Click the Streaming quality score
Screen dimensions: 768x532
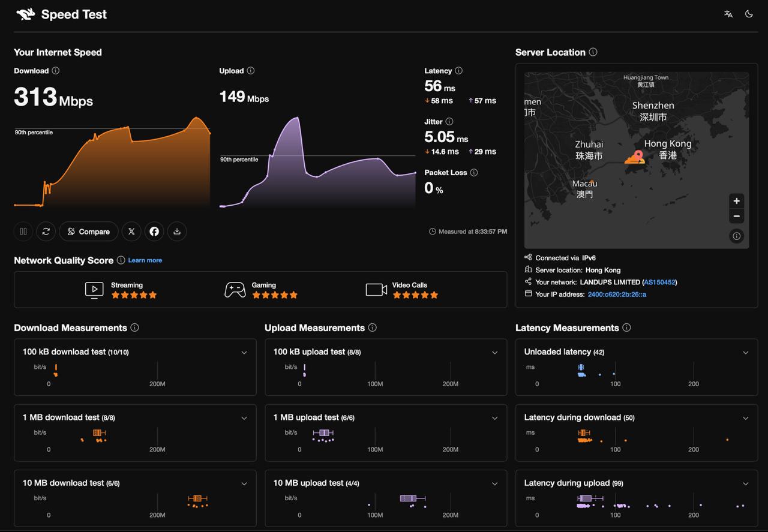point(121,290)
